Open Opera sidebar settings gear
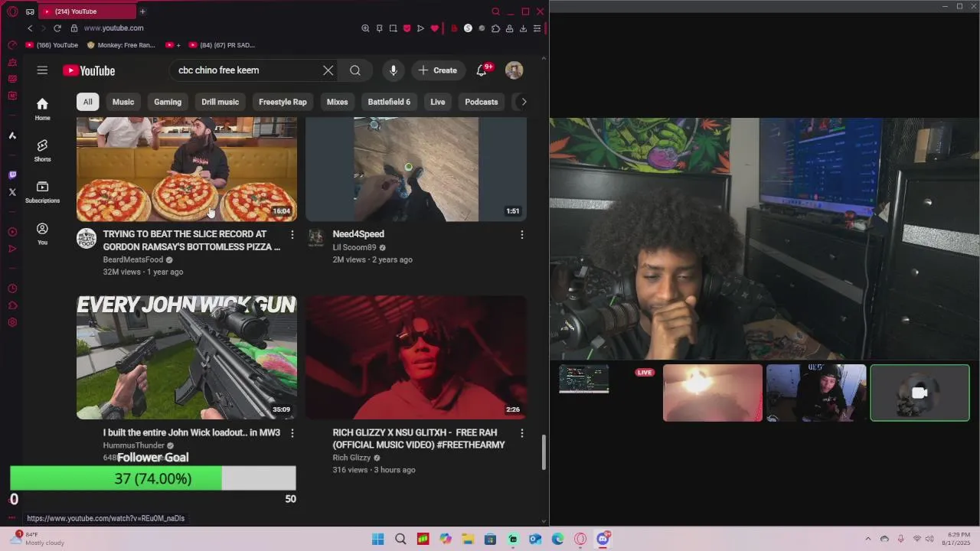 (12, 322)
